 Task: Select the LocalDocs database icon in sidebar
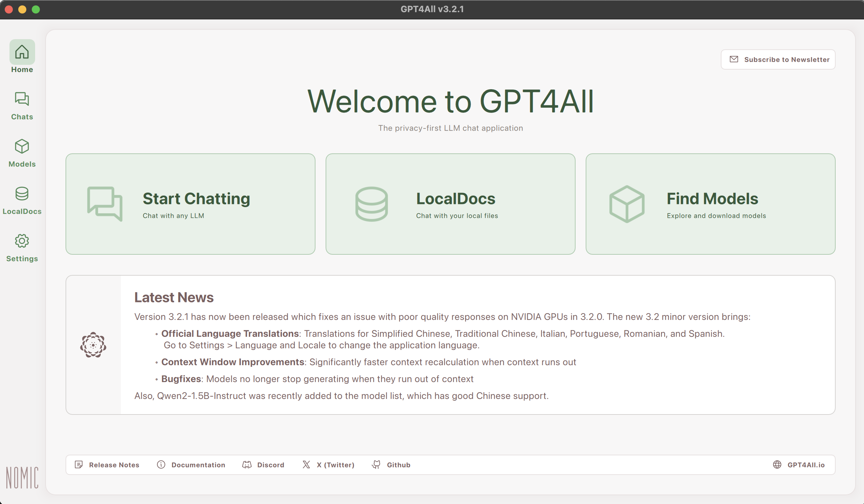point(22,194)
